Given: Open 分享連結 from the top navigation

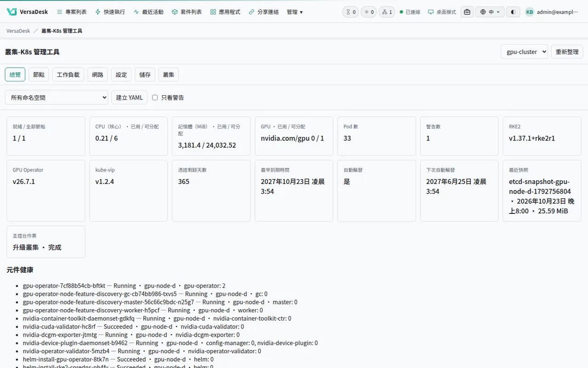Looking at the screenshot, I should [x=263, y=12].
